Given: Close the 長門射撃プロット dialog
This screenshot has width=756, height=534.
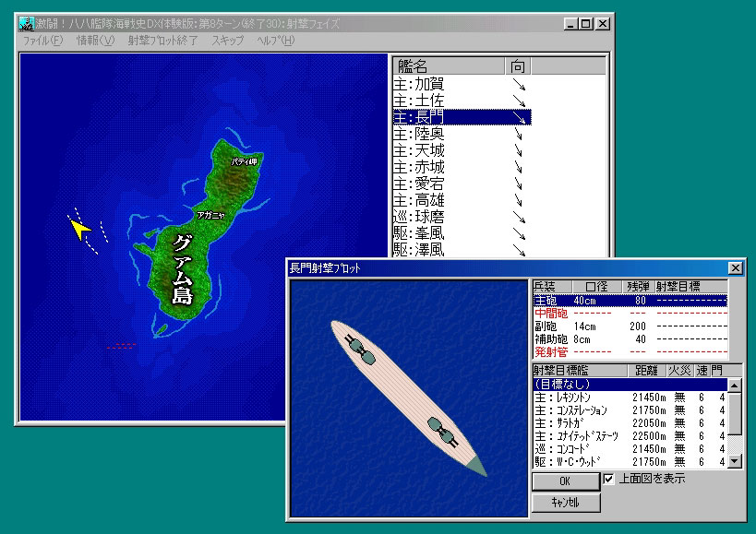Looking at the screenshot, I should (735, 267).
